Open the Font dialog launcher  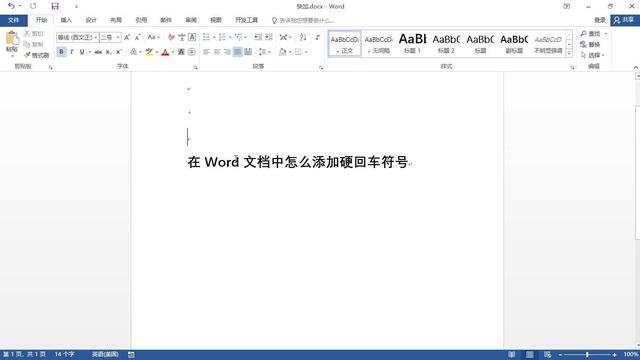(x=195, y=67)
